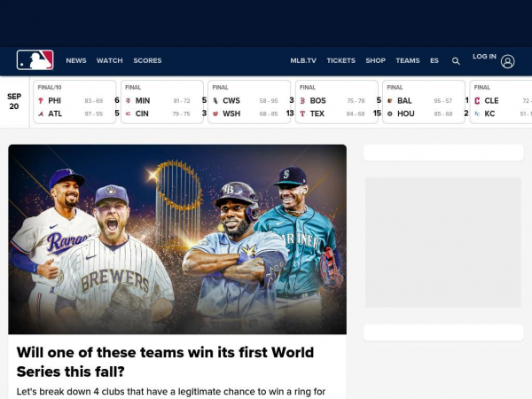
Task: Click TEX record 84 - 68
Action: (x=356, y=113)
